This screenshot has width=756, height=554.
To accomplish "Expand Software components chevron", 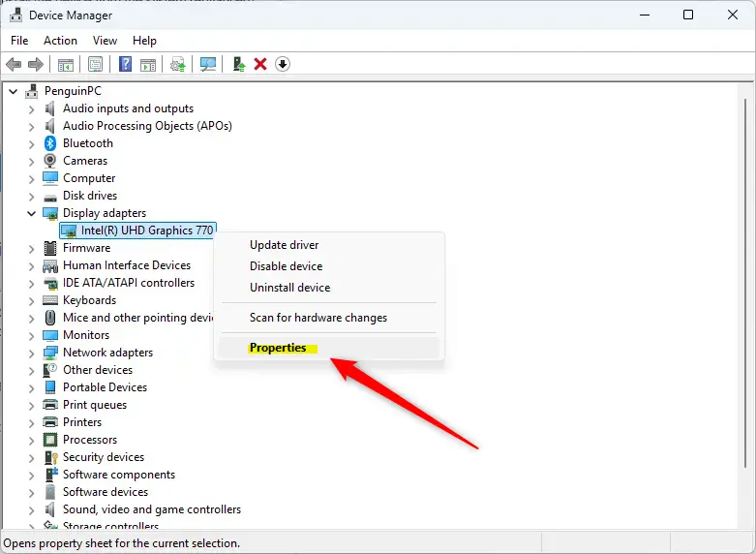I will [x=31, y=476].
